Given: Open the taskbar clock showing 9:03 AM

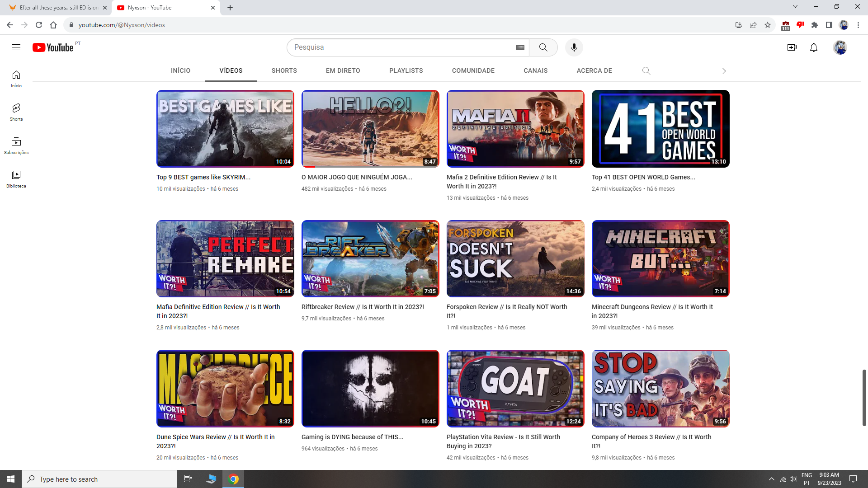Looking at the screenshot, I should [829, 479].
